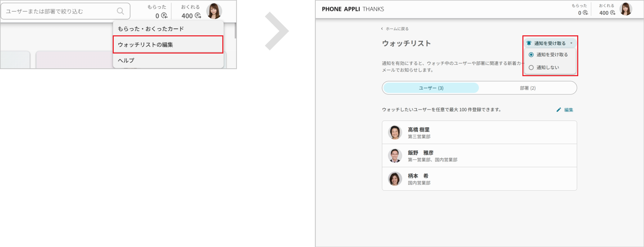Click sendable points icon in THANKS header

tap(612, 13)
